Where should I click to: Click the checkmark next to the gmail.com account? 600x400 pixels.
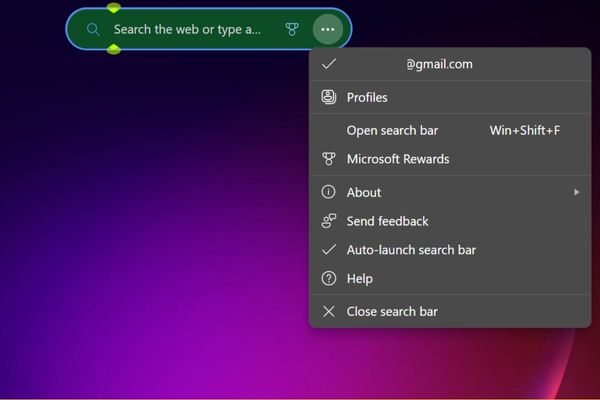(328, 64)
